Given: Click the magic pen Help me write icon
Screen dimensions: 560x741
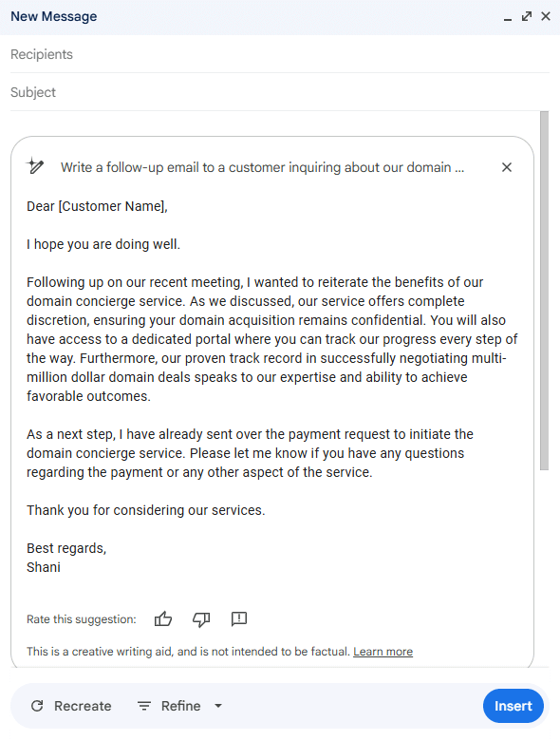Looking at the screenshot, I should pyautogui.click(x=35, y=166).
